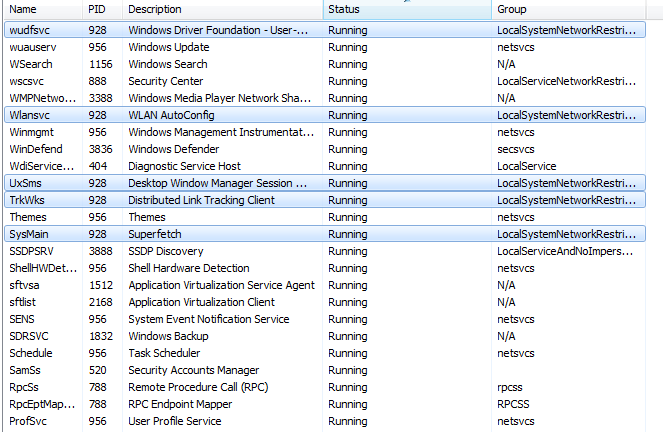This screenshot has height=432, width=663.
Task: Select the wudfsvc service row
Action: click(325, 30)
